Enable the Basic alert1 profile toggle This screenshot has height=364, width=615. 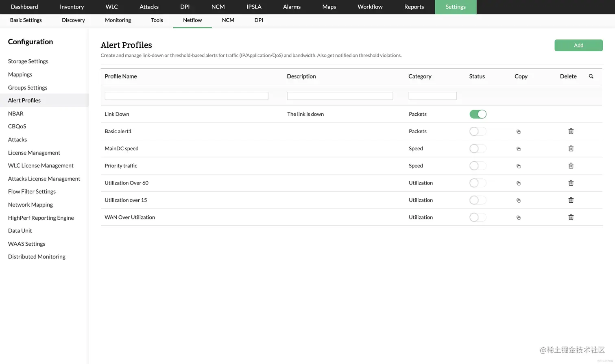(478, 131)
